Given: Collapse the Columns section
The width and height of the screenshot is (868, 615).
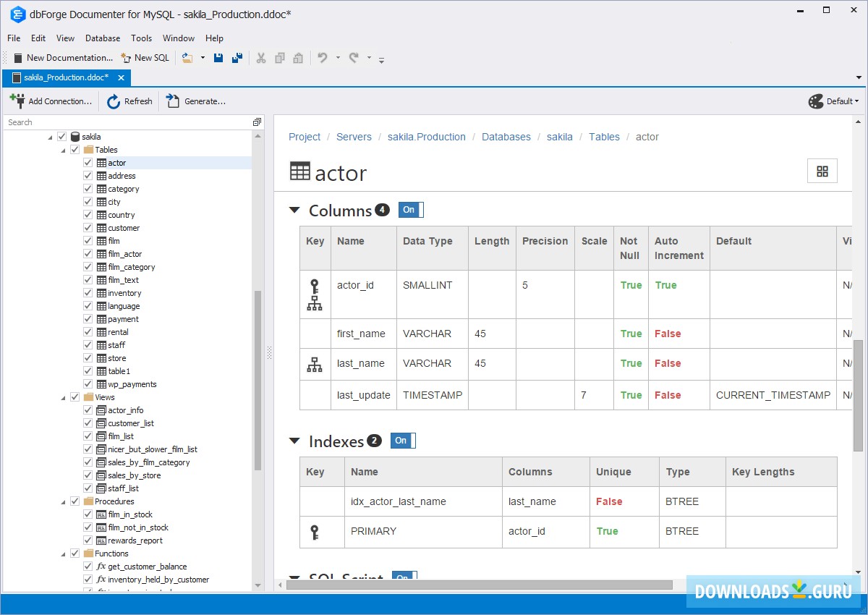Looking at the screenshot, I should (x=294, y=210).
